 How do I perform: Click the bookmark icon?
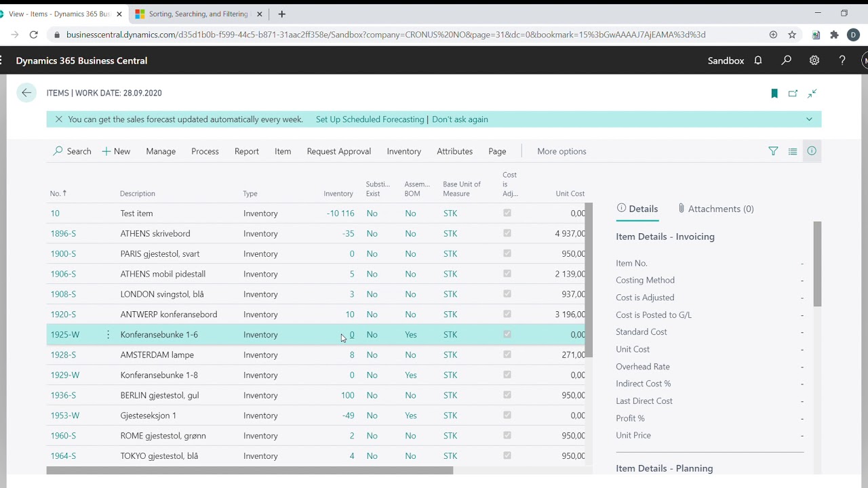point(774,94)
